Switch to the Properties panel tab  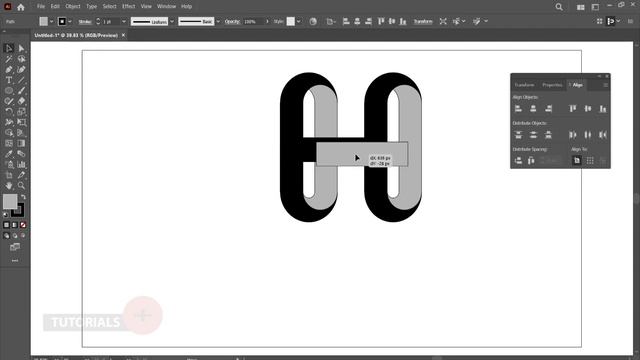(x=552, y=85)
